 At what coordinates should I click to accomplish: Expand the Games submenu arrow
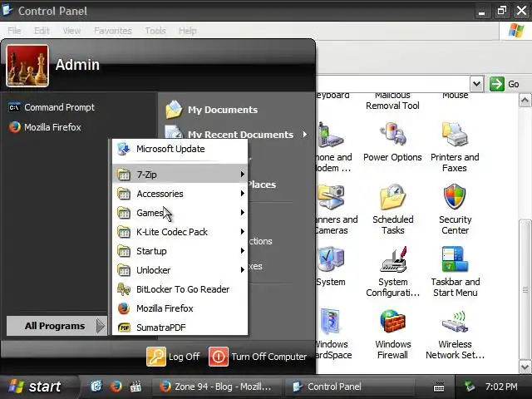pyautogui.click(x=242, y=213)
